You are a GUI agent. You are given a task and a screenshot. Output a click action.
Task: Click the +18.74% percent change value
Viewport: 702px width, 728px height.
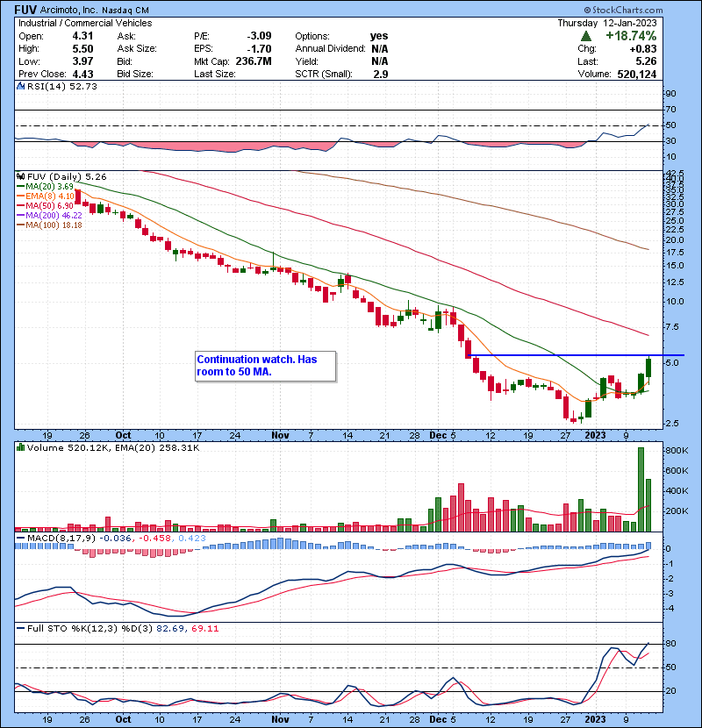pos(631,36)
